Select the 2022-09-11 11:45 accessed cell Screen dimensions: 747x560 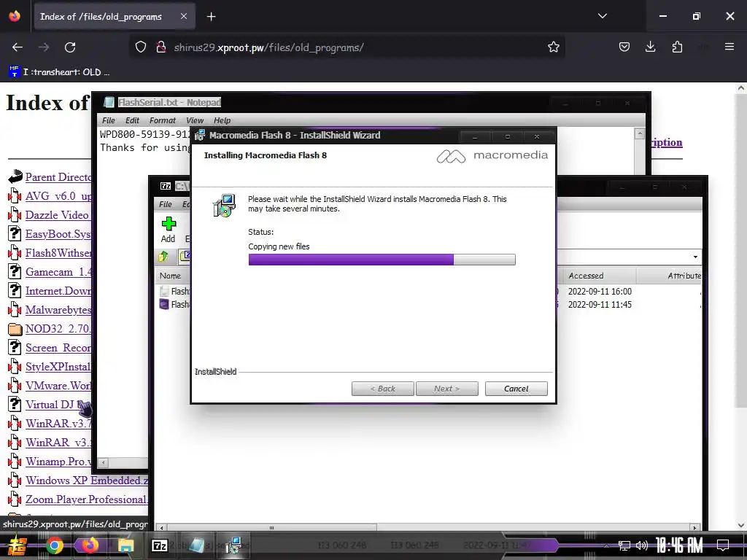point(600,305)
